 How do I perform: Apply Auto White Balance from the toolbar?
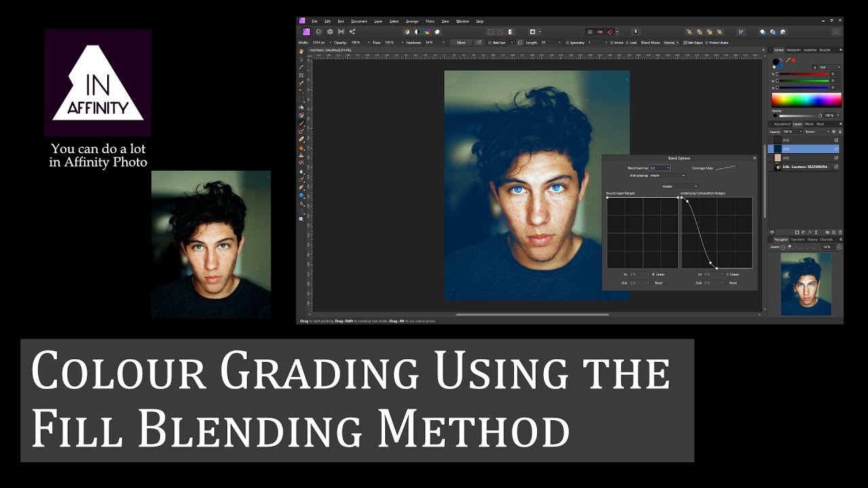tap(437, 32)
